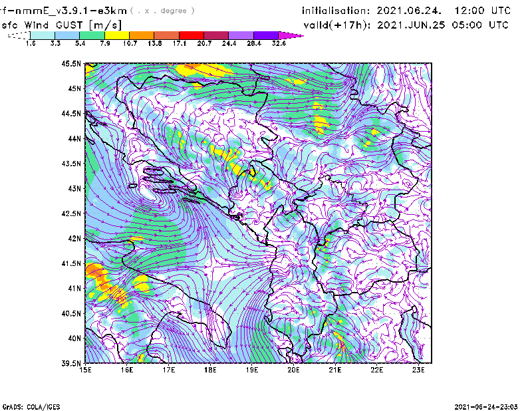The width and height of the screenshot is (532, 411).
Task: Select the violet 28.4–32.6 legend swatch
Action: click(x=266, y=35)
